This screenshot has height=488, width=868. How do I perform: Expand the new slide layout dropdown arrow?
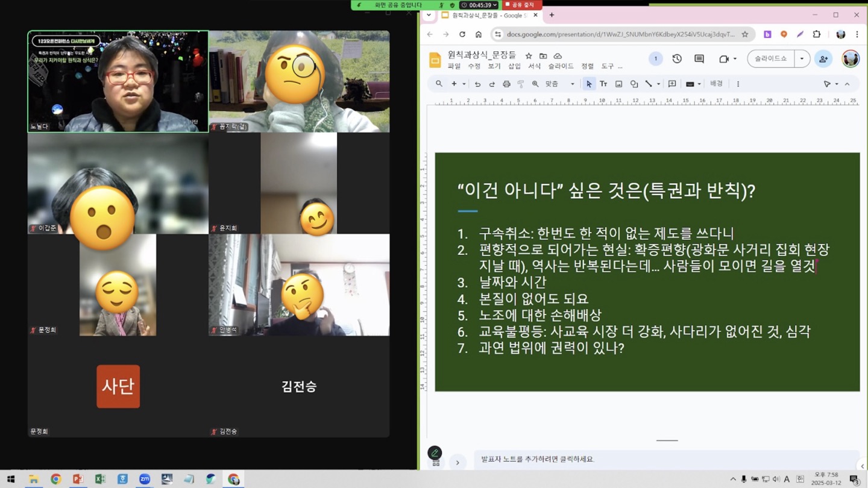click(464, 84)
